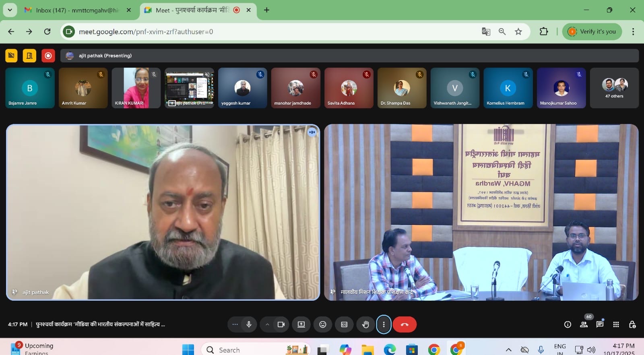The height and width of the screenshot is (355, 644).
Task: Open the '47 others' participant tile
Action: click(x=614, y=88)
